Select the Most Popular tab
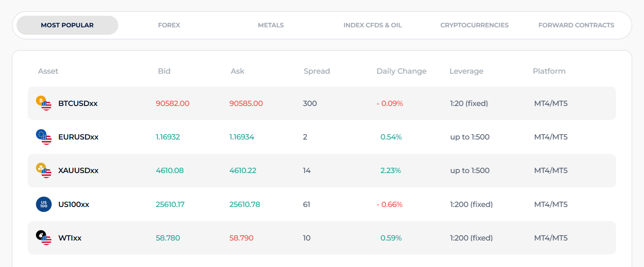Screen dimensions: 644x267 click(67, 25)
